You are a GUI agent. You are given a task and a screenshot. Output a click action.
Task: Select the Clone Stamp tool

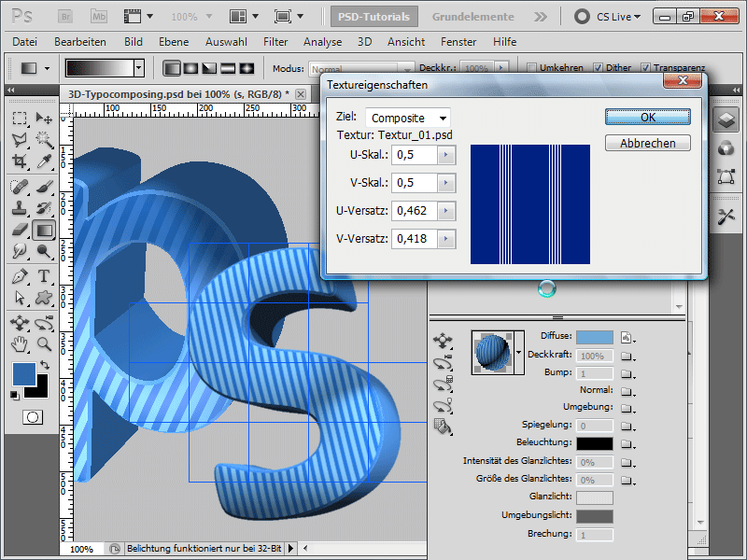(x=20, y=208)
